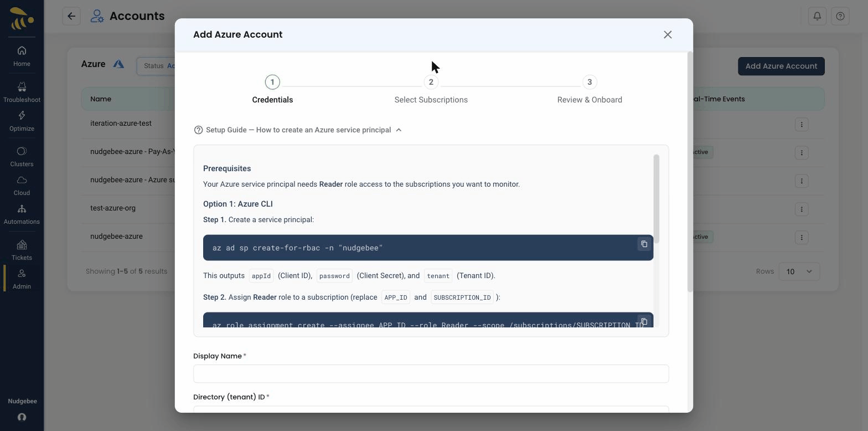868x431 pixels.
Task: Collapse the Setup Guide section
Action: pos(399,130)
